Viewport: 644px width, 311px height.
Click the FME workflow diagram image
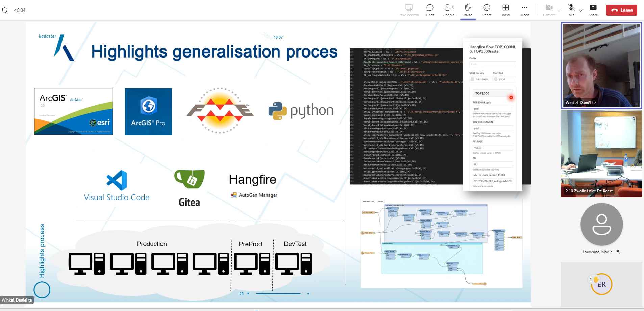coord(441,243)
